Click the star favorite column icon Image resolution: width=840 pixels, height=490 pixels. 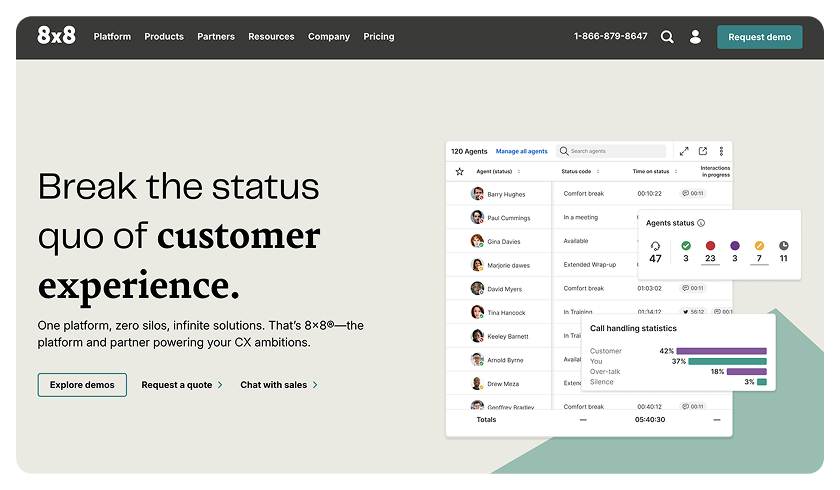[459, 171]
